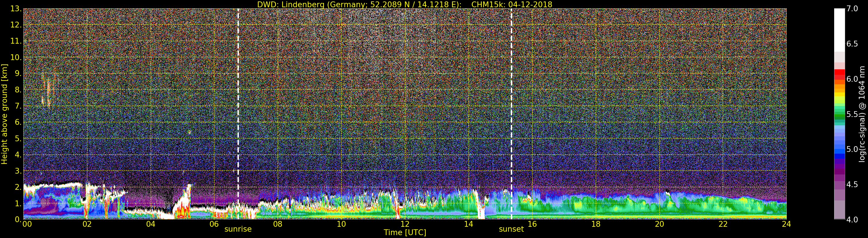Click the "CHM15k: 04-12-2018" date in the title
Viewport: 868px width, 238px height.
coord(512,4)
